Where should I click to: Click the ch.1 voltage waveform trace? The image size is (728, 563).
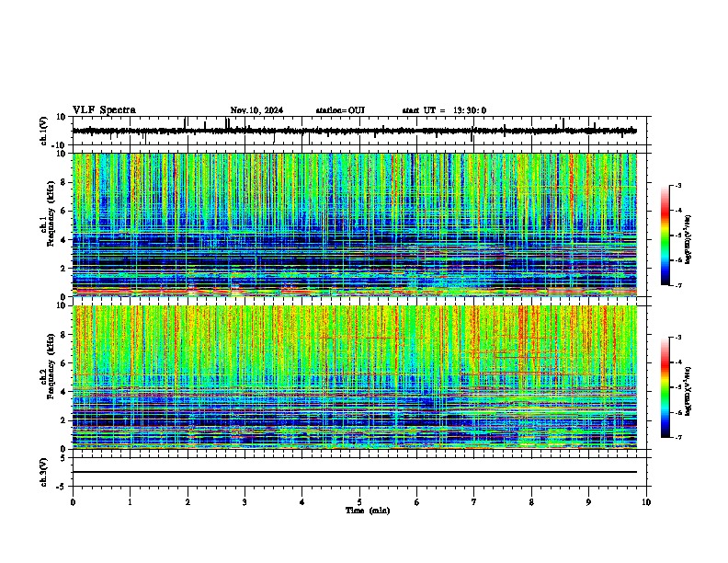[355, 131]
